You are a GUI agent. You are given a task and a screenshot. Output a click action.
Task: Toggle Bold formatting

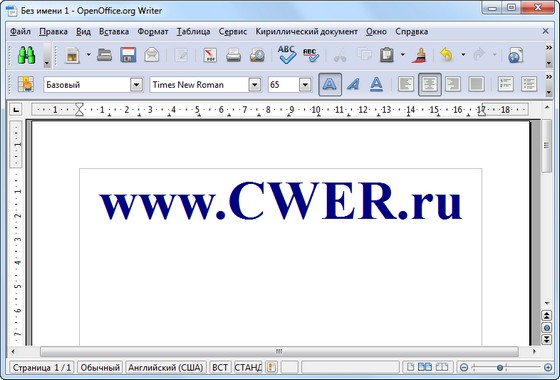click(330, 85)
